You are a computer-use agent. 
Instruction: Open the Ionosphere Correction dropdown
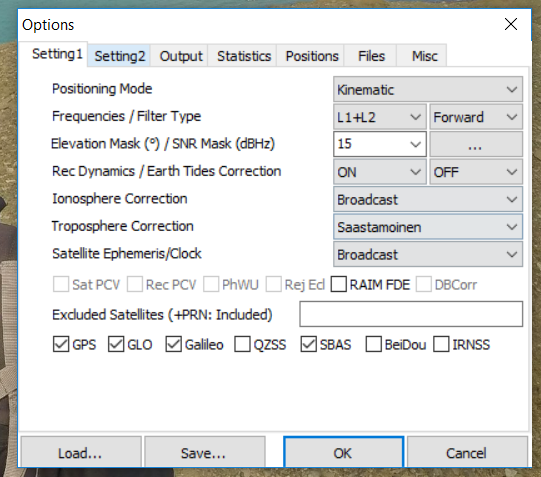point(428,199)
